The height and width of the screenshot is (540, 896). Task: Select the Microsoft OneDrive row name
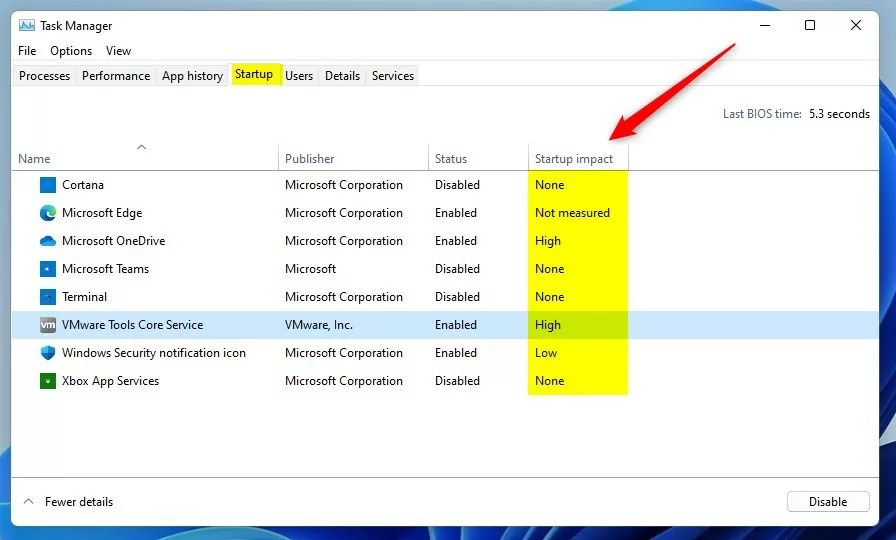pos(113,241)
